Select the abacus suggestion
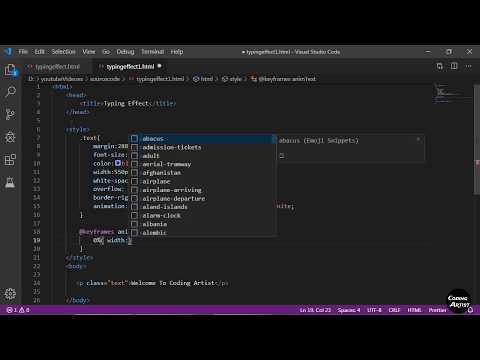 click(x=202, y=139)
